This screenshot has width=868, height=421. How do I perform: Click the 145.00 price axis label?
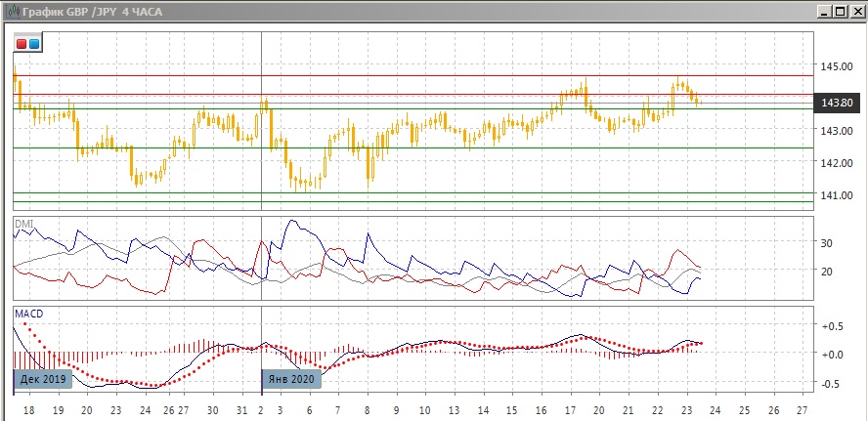click(x=838, y=66)
